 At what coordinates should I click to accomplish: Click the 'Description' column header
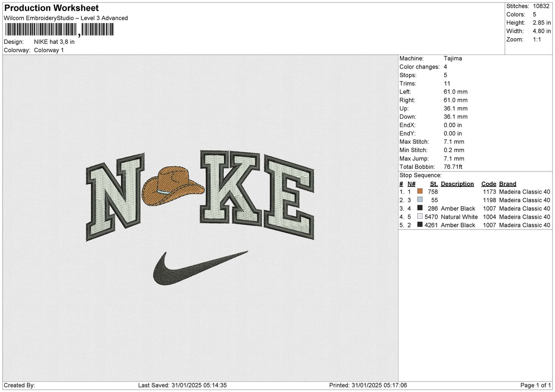457,184
